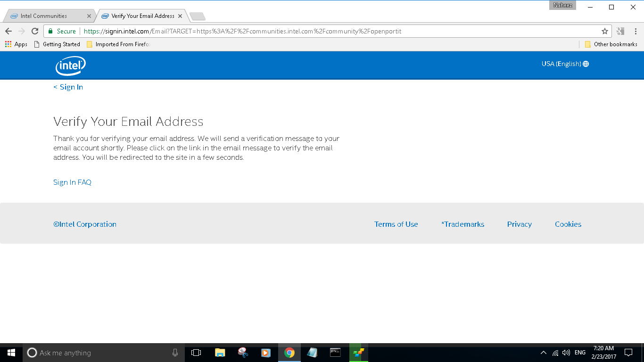Open the media player taskbar icon

coord(266,353)
